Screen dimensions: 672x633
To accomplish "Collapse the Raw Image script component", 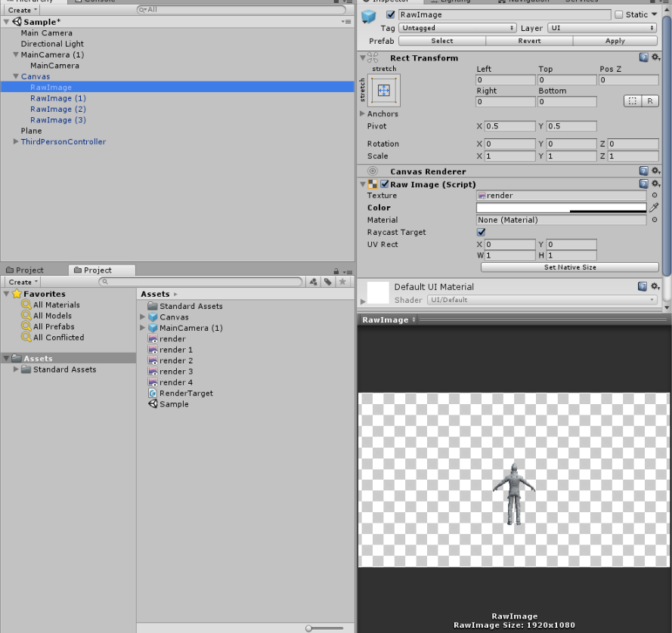I will [x=363, y=184].
